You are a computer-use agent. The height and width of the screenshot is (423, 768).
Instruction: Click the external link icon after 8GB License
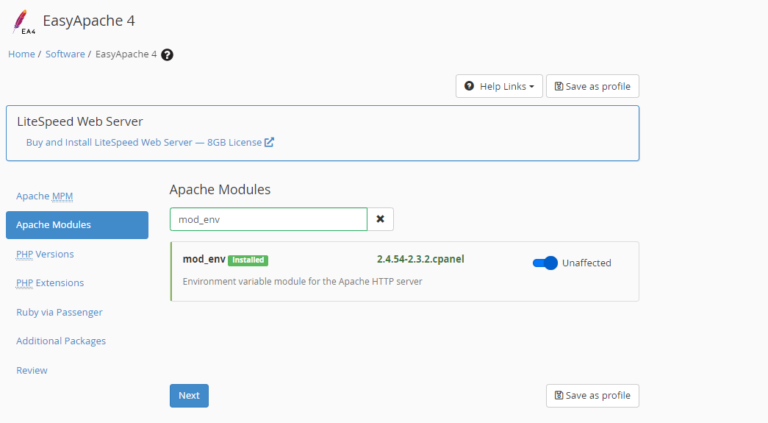click(x=269, y=142)
